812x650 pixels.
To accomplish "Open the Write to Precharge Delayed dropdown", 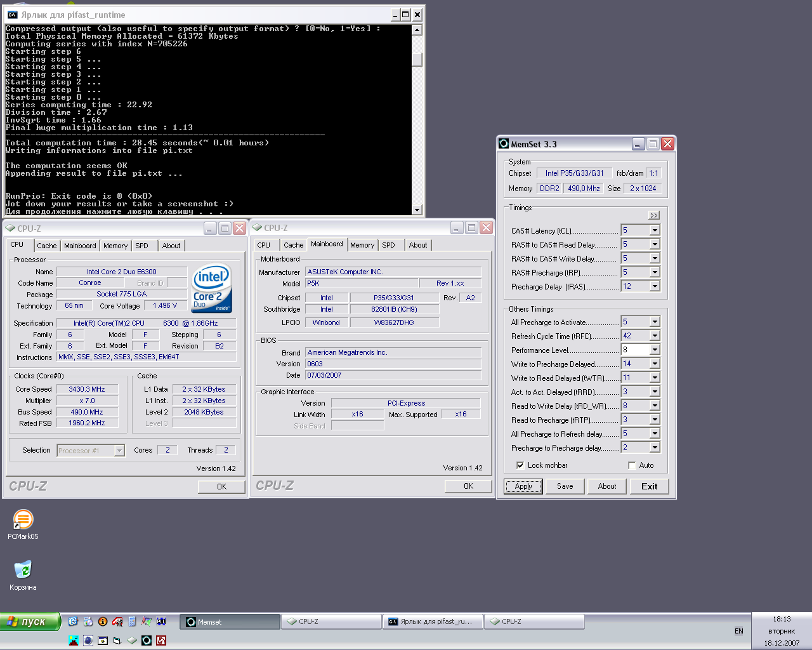I will pos(655,364).
